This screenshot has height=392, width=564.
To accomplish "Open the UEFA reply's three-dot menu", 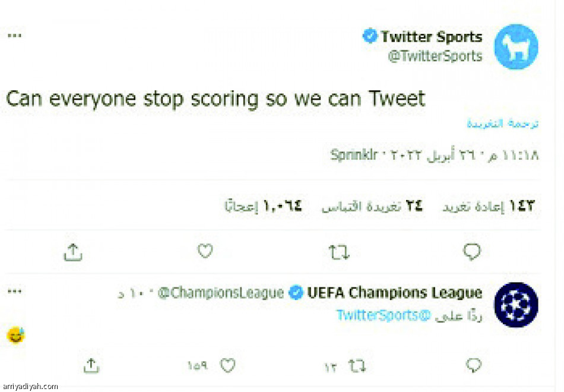I will (x=14, y=292).
